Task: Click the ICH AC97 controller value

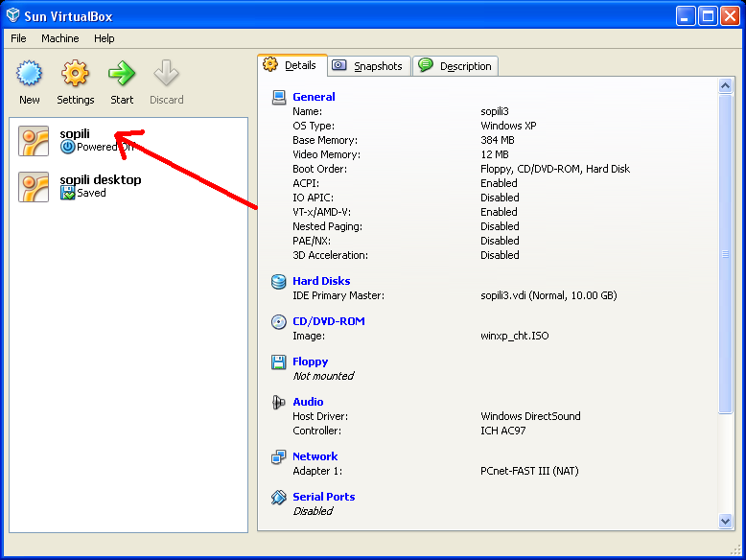Action: (x=502, y=431)
